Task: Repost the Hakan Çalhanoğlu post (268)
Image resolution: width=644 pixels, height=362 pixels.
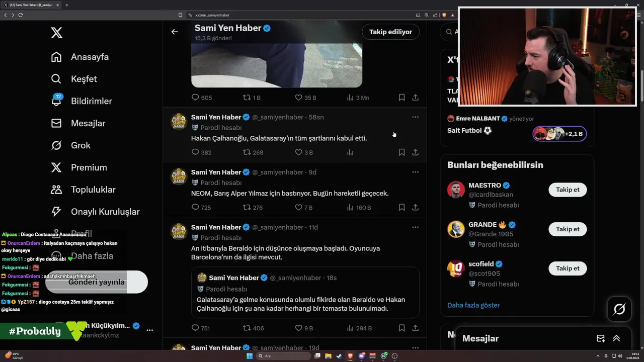Action: click(x=253, y=152)
